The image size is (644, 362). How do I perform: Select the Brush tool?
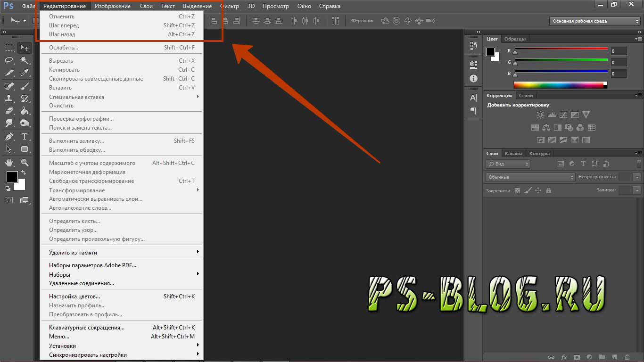coord(25,86)
